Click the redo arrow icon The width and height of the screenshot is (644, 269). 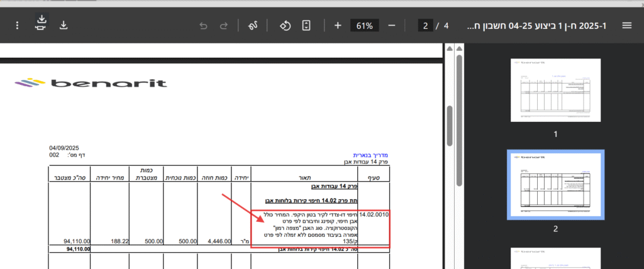224,26
